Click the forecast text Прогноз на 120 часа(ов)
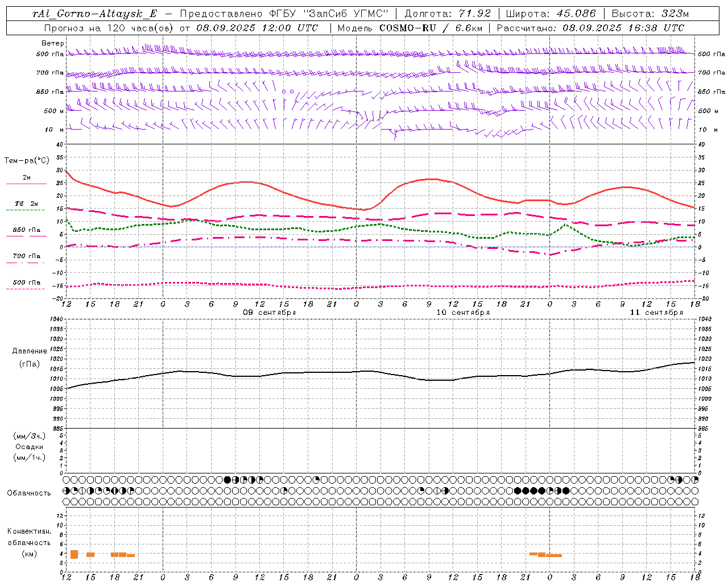This screenshot has height=582, width=728. (x=109, y=28)
